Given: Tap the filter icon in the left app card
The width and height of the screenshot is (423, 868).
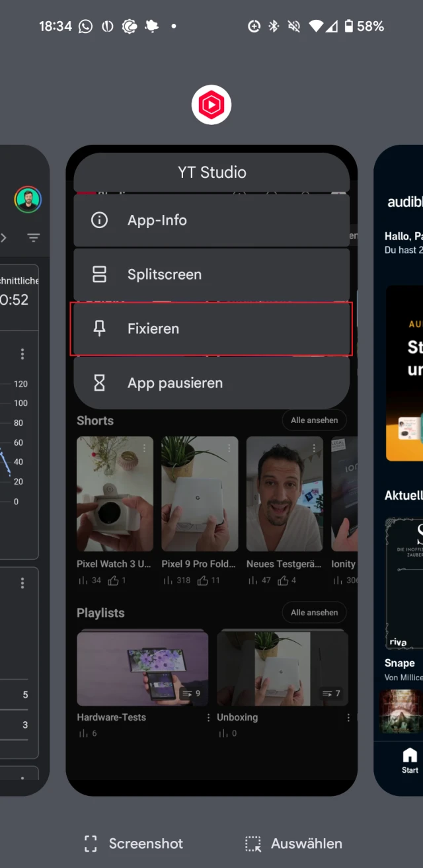Looking at the screenshot, I should [34, 238].
